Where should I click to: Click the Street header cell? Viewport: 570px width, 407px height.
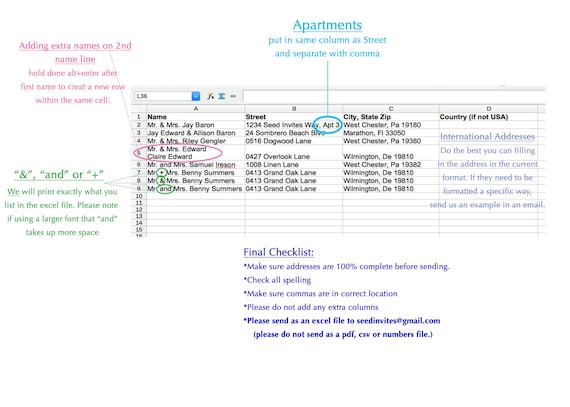coord(294,117)
